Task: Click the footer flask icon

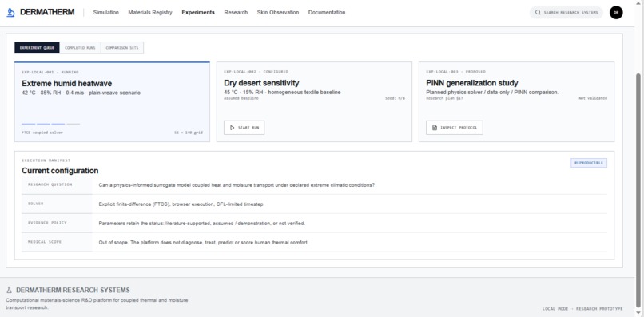Action: point(9,290)
